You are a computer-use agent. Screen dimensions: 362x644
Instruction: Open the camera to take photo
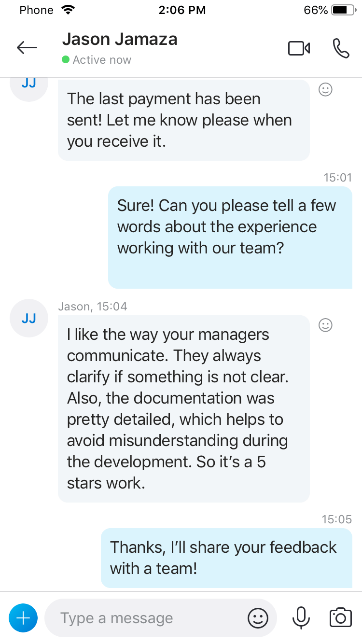[x=341, y=618]
